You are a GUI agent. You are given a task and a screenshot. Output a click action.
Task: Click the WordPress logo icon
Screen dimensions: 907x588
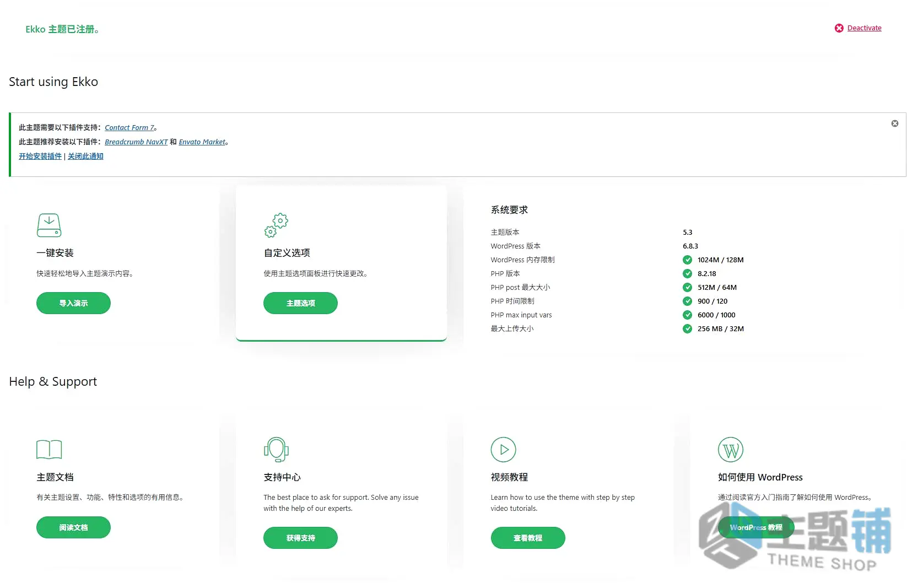pos(731,450)
